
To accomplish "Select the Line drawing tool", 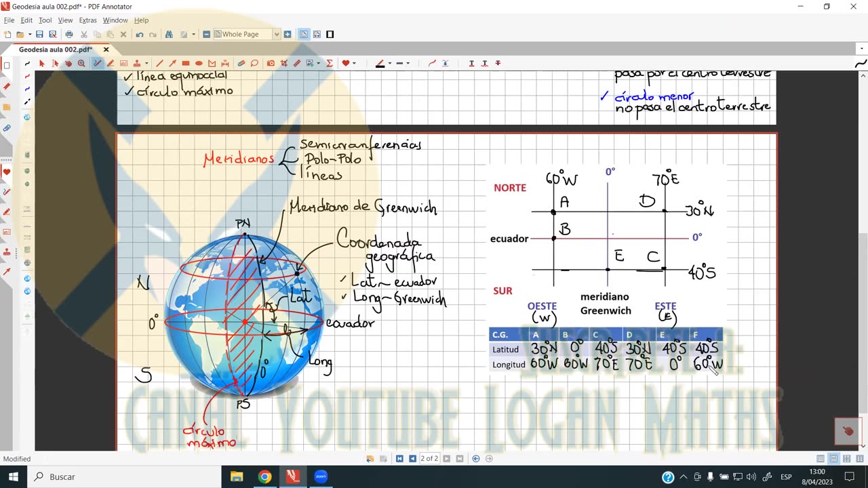I will point(159,63).
